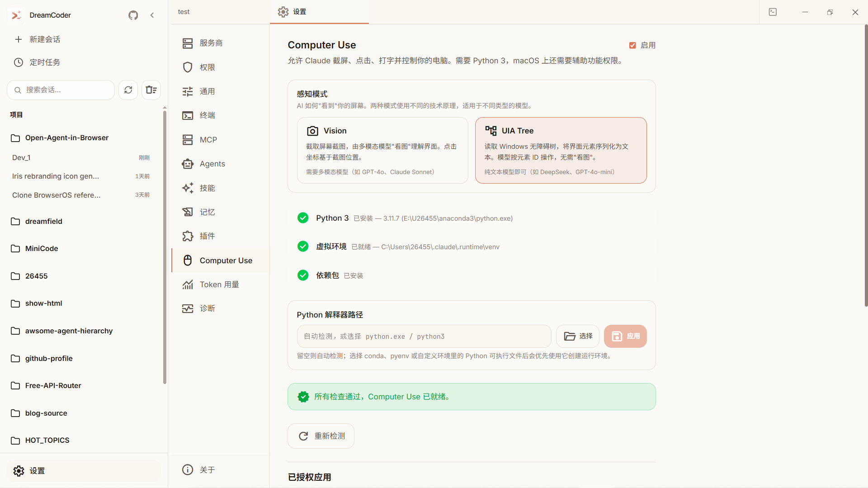Open the GitHub icon link

pyautogui.click(x=133, y=15)
